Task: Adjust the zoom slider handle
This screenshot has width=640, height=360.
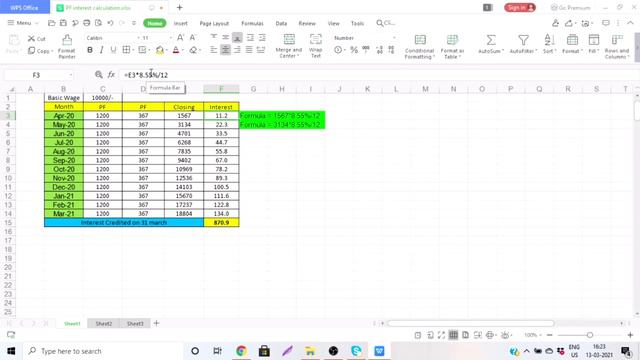Action: point(590,335)
